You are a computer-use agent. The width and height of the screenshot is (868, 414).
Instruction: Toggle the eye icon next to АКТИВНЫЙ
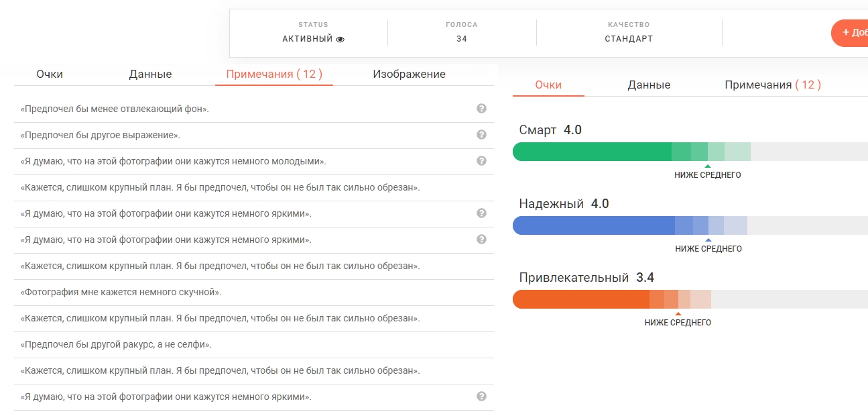pyautogui.click(x=340, y=39)
